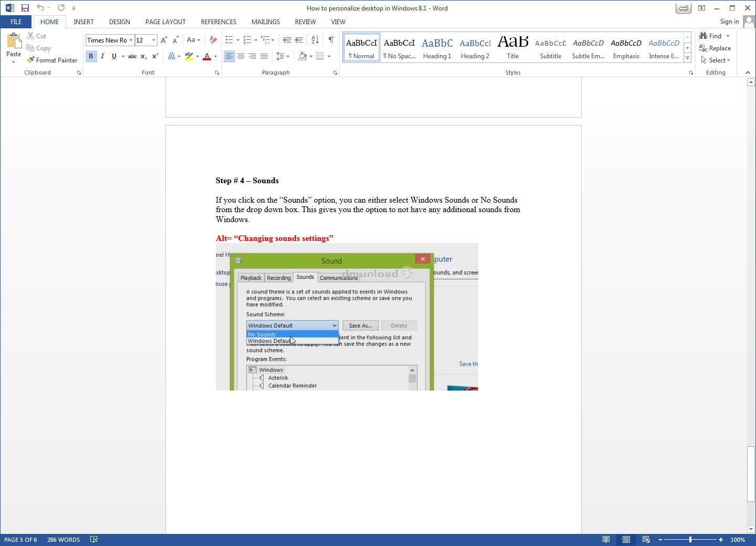Activate Format Painter
Screen dimensions: 756x546
tap(52, 60)
